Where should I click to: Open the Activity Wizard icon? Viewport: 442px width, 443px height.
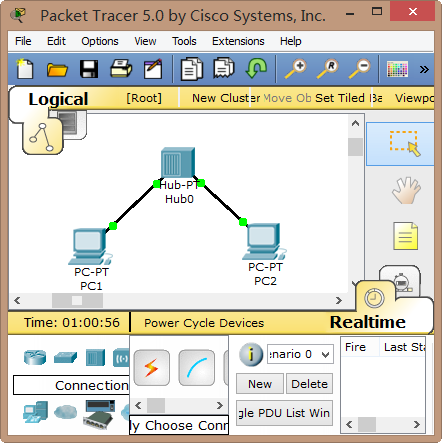[x=153, y=69]
